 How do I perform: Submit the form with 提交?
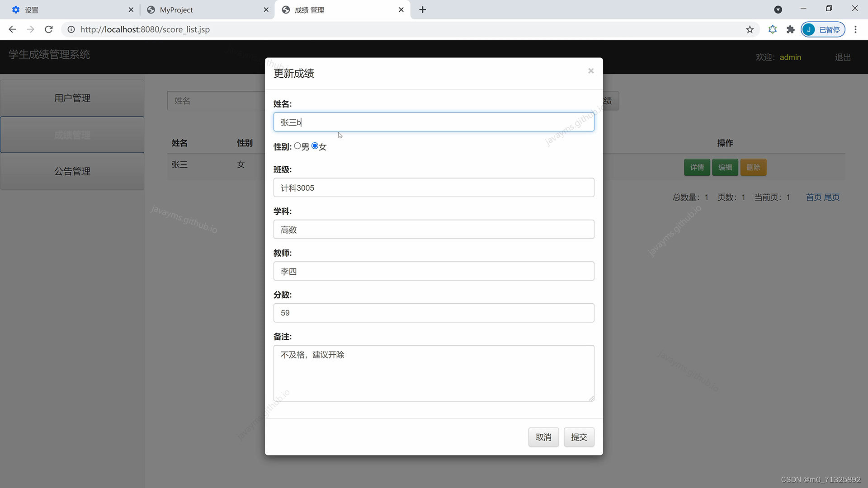[579, 437]
